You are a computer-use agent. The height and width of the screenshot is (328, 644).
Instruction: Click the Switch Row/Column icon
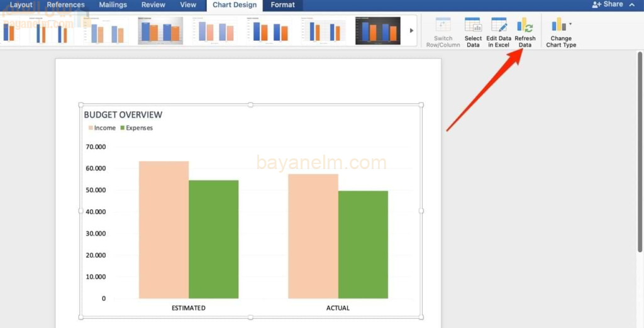click(443, 26)
